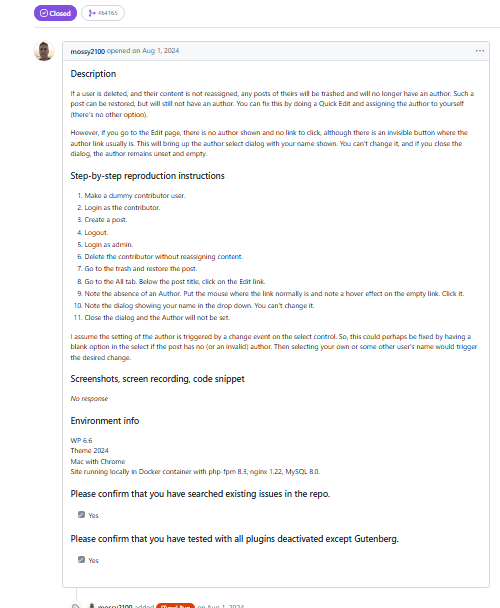The height and width of the screenshot is (608, 500).
Task: Open the linked pull request #64165
Action: tap(103, 13)
